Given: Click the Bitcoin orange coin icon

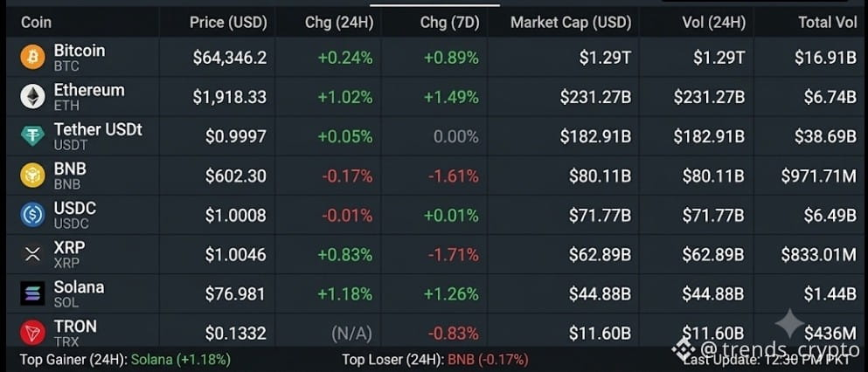Looking at the screenshot, I should (32, 58).
